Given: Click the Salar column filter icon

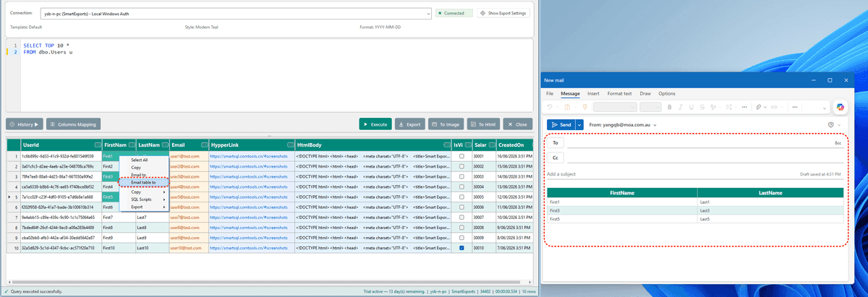Looking at the screenshot, I should pyautogui.click(x=491, y=145).
